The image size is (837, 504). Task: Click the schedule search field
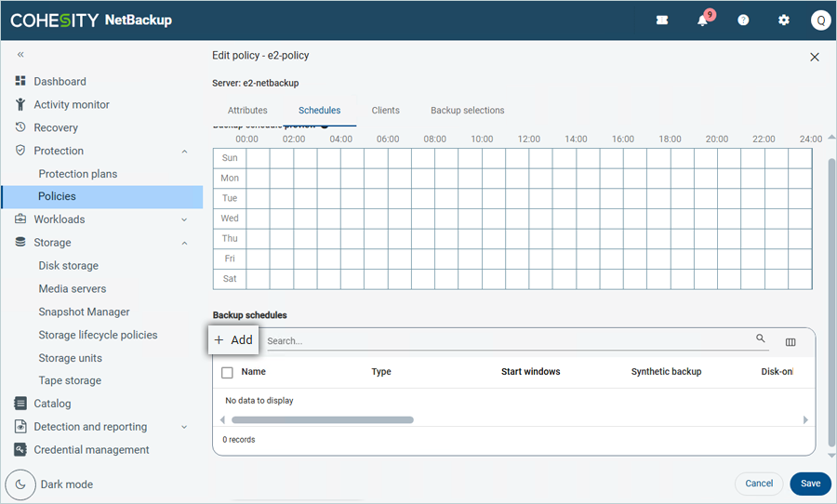pos(507,341)
